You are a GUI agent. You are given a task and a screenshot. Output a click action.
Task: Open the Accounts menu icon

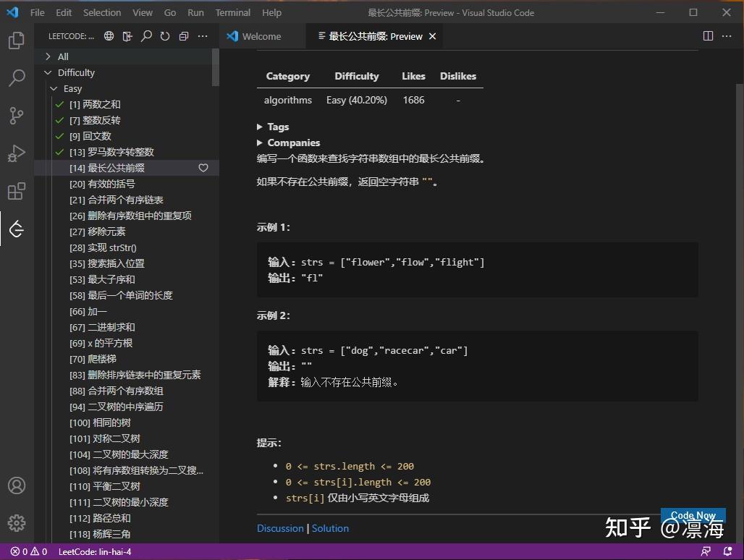(17, 485)
